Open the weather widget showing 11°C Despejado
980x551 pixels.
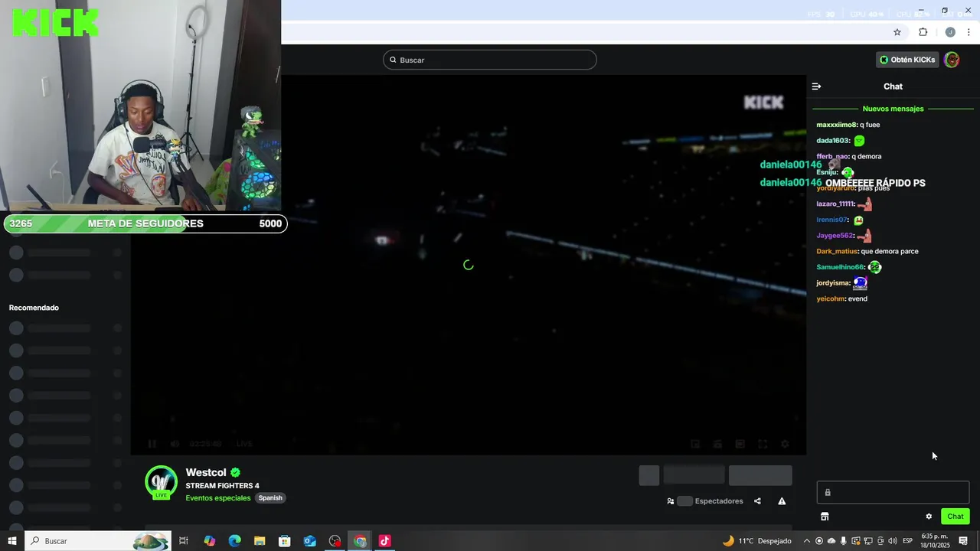pos(757,541)
